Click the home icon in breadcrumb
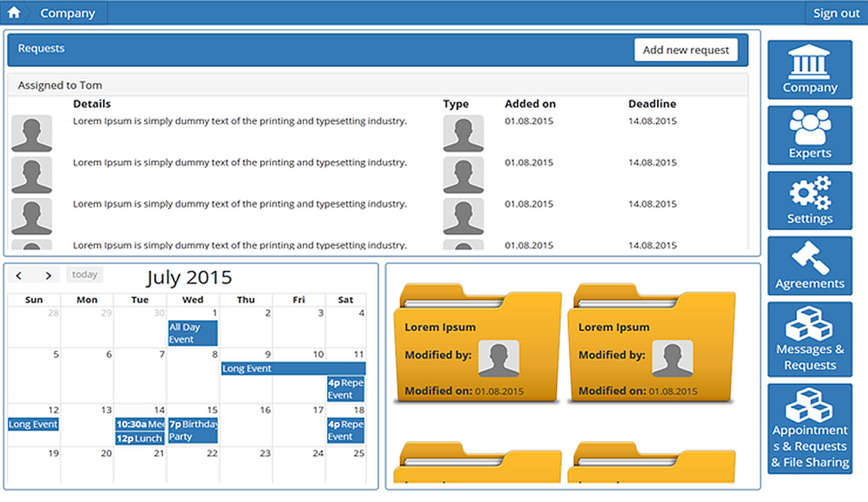The width and height of the screenshot is (868, 502). point(14,13)
